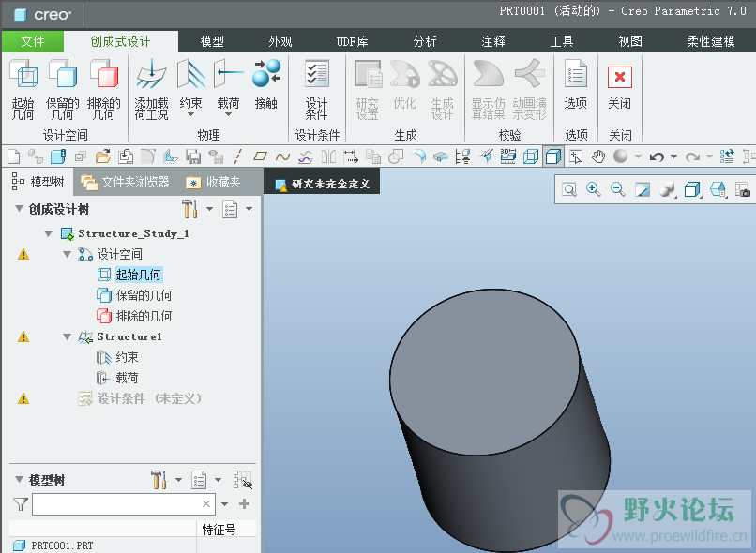This screenshot has height=553, width=756.
Task: Open the 收藏夹 favorites tab
Action: pos(213,182)
